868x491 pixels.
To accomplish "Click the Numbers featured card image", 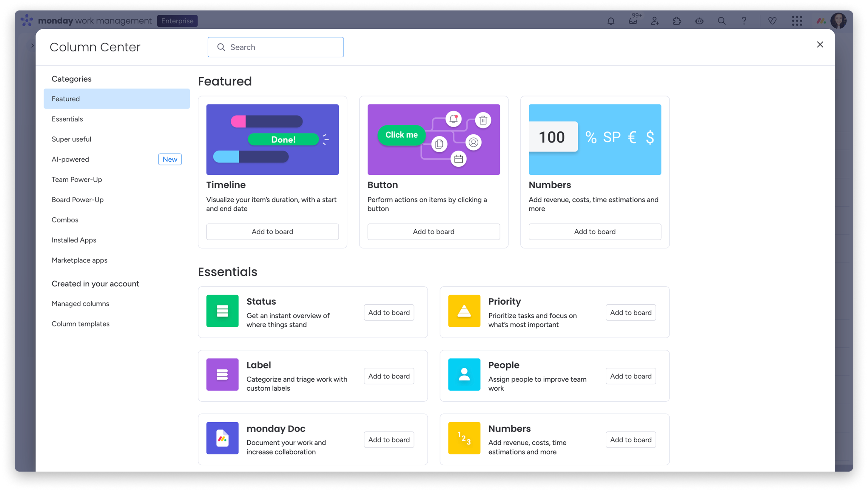I will coord(594,139).
